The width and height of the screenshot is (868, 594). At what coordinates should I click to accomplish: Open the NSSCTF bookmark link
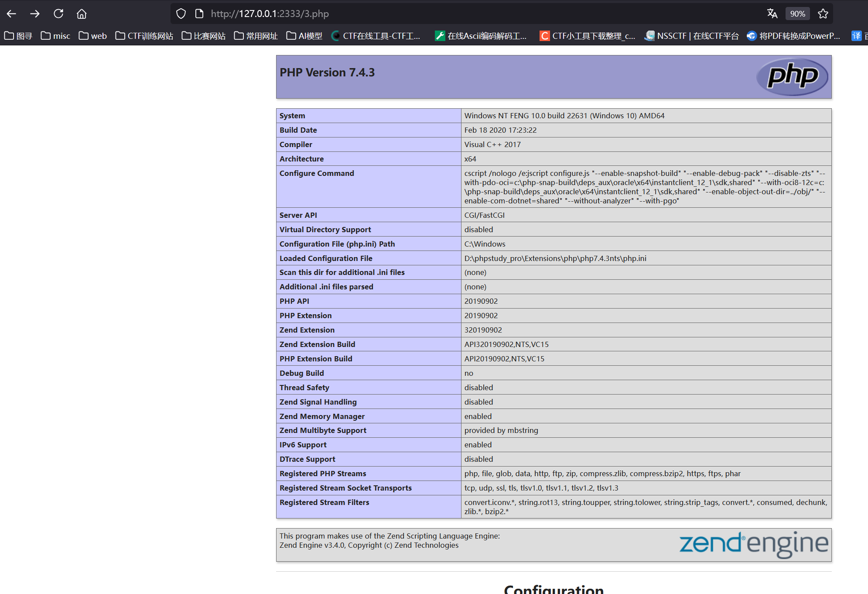(692, 36)
